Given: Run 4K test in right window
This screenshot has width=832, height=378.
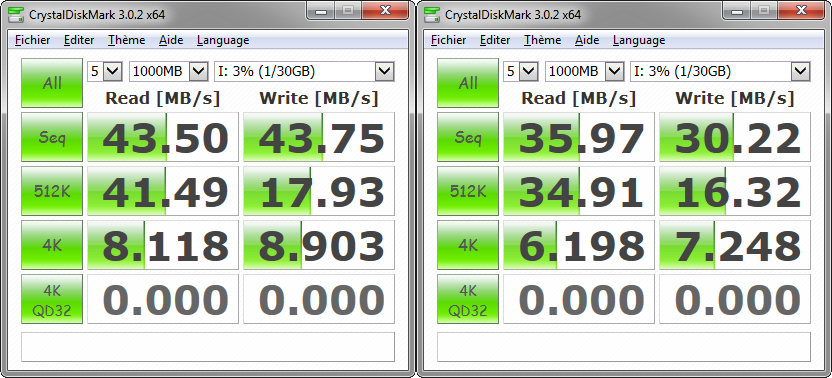Looking at the screenshot, I should pyautogui.click(x=468, y=245).
